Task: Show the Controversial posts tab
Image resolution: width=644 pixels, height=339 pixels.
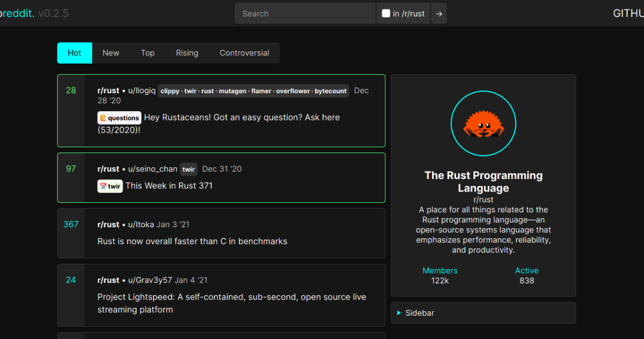Action: click(244, 53)
